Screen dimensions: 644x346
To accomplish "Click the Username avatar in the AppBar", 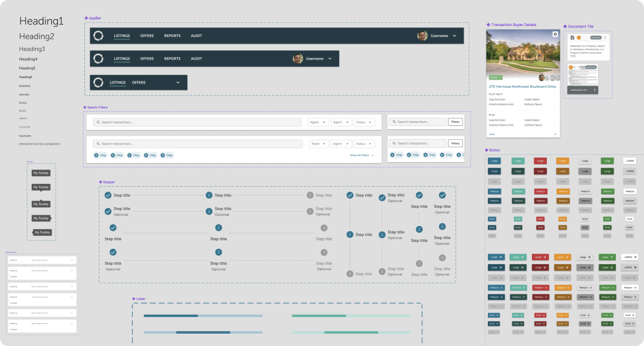I will (x=422, y=36).
